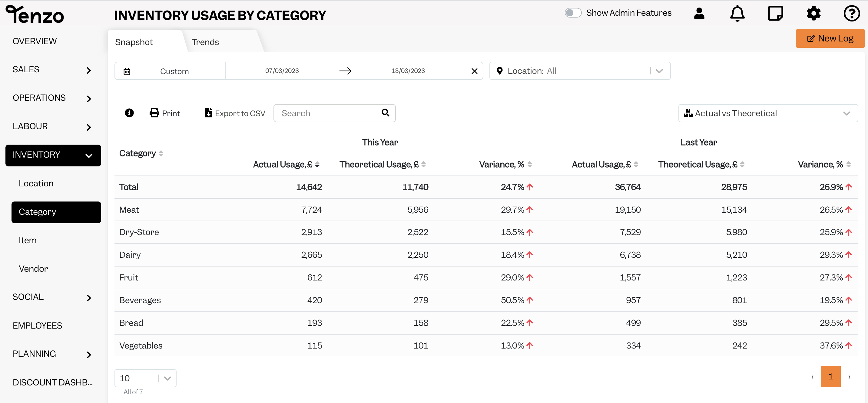
Task: Open the settings gear icon
Action: 813,14
